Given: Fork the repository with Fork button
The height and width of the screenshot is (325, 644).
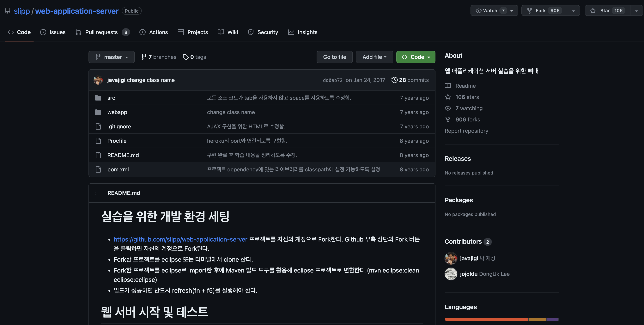Looking at the screenshot, I should pyautogui.click(x=544, y=10).
